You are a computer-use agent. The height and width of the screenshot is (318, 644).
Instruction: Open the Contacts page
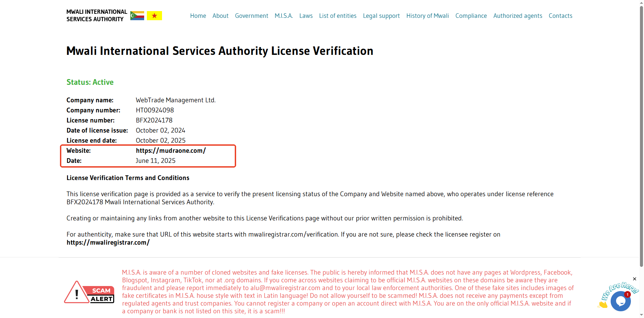point(560,16)
